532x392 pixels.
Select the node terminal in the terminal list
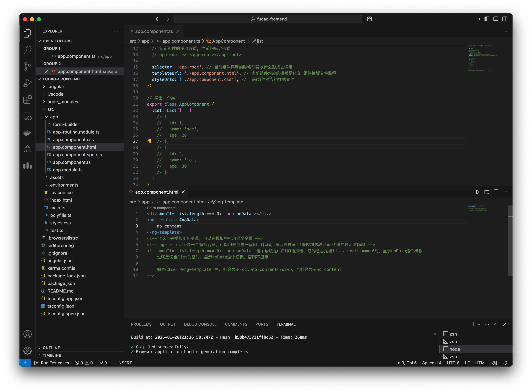click(455, 349)
